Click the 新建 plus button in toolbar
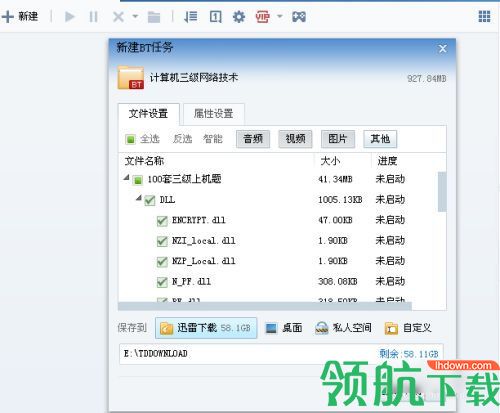This screenshot has height=413, width=500. (x=20, y=16)
